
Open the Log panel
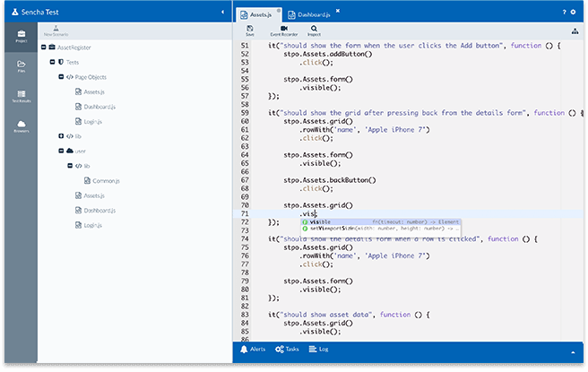coord(318,349)
